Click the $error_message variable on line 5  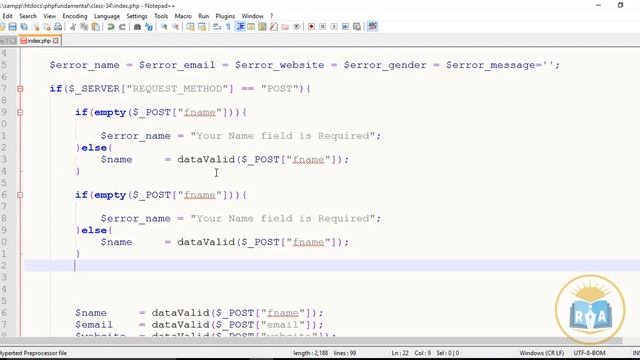[490, 65]
